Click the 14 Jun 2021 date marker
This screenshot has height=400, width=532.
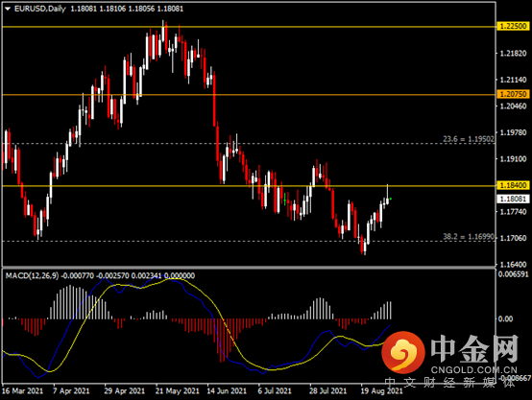point(227,391)
